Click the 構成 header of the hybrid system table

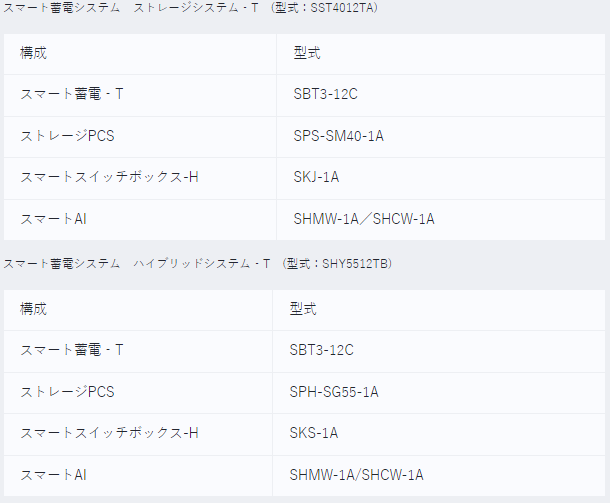click(x=33, y=309)
